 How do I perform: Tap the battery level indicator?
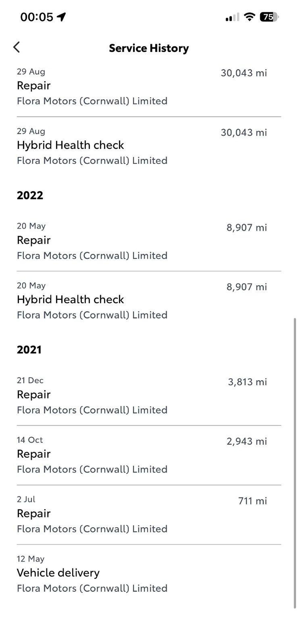(269, 17)
